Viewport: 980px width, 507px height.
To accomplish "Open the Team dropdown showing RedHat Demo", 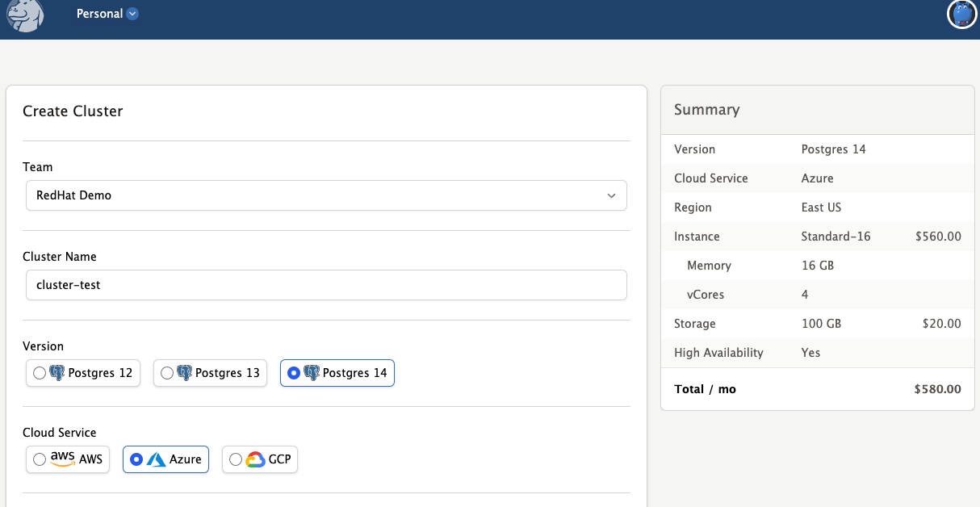I will tap(326, 195).
